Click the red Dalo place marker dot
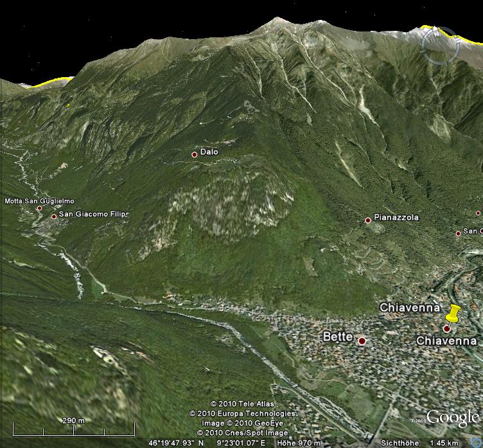This screenshot has height=448, width=483. tap(194, 154)
